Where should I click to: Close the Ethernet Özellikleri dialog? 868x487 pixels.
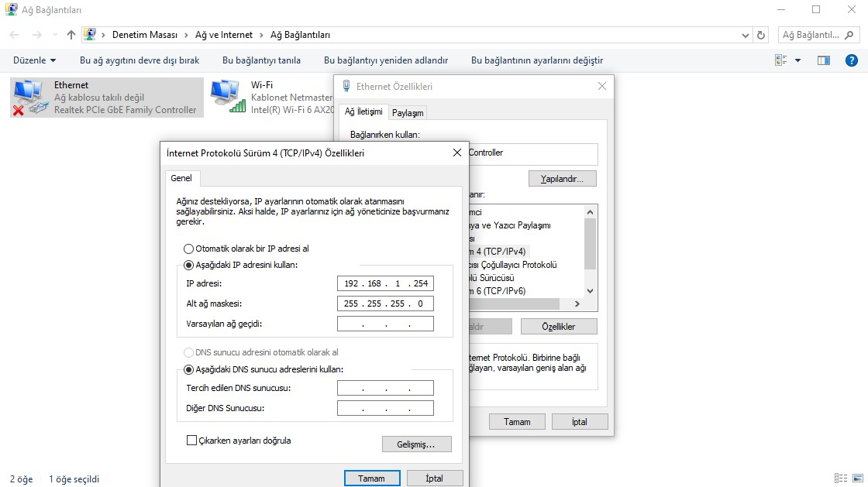pyautogui.click(x=601, y=86)
